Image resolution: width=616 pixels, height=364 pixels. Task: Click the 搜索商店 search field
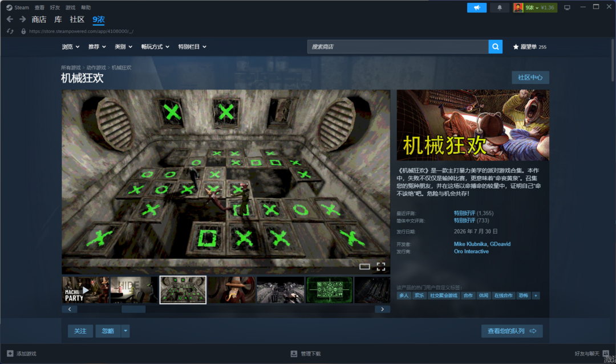[x=398, y=47]
